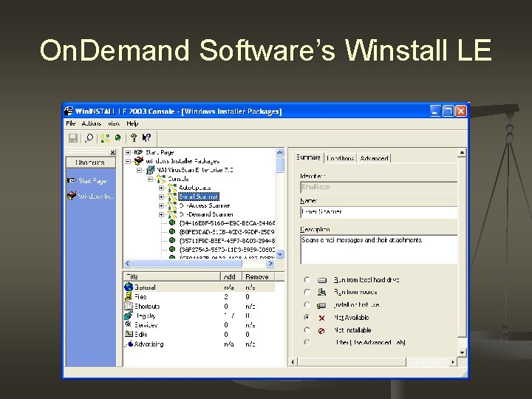Click green component icon beside {B0FE3DAD GUID
The width and height of the screenshot is (532, 399).
point(172,231)
